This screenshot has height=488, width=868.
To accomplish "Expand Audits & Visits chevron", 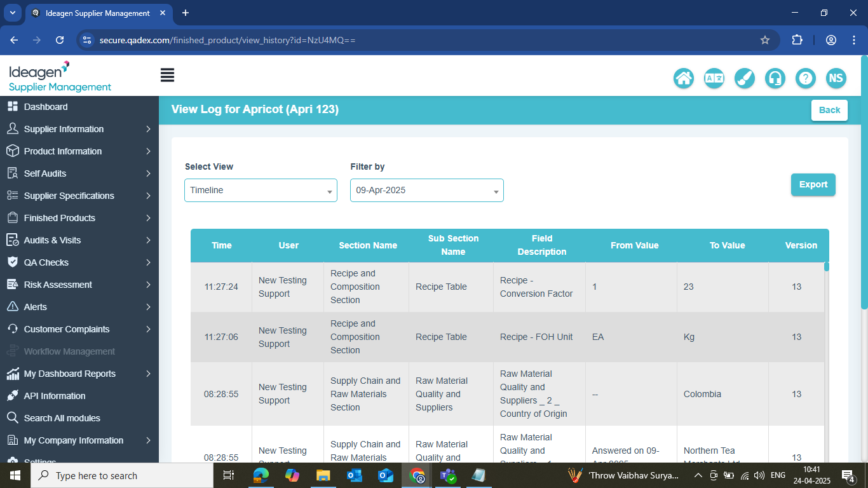I will point(148,240).
